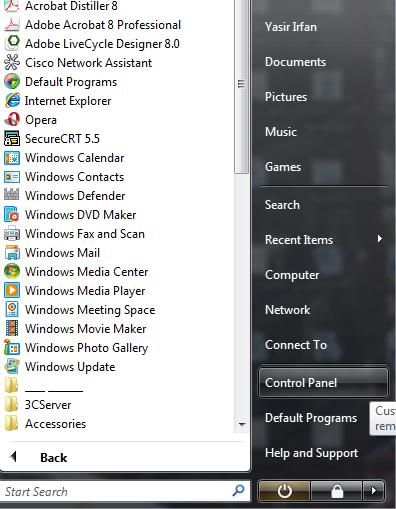Viewport: 396px width, 509px height.
Task: Open the Pictures folder link
Action: 286,97
